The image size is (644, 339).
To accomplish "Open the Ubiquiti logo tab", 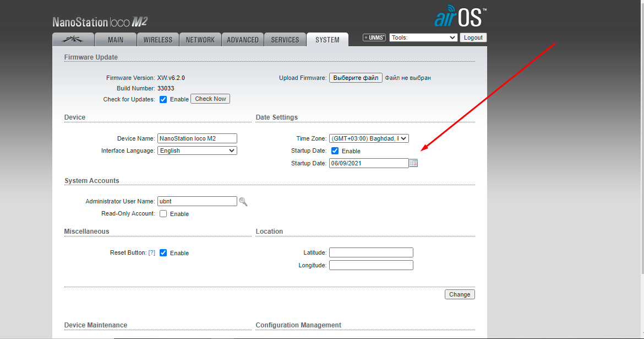I will coord(73,40).
